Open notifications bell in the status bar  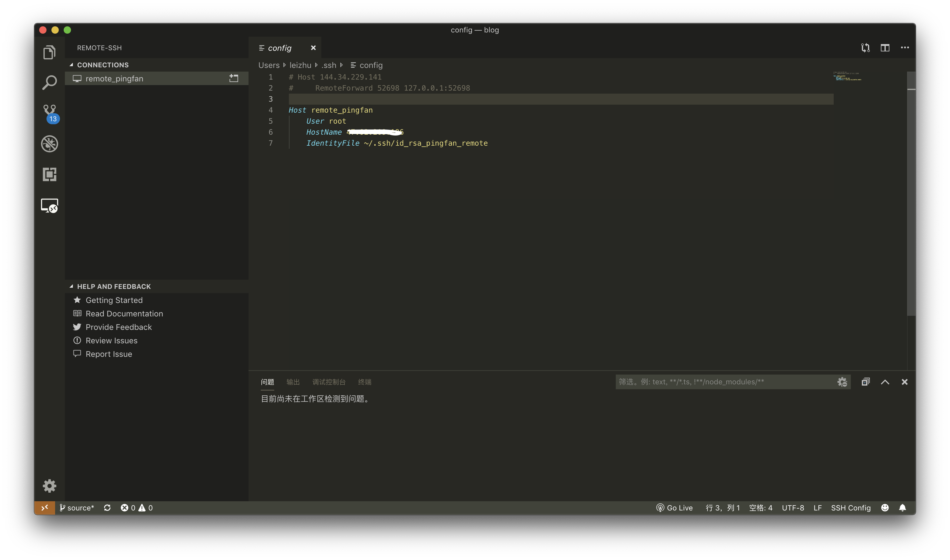(903, 508)
